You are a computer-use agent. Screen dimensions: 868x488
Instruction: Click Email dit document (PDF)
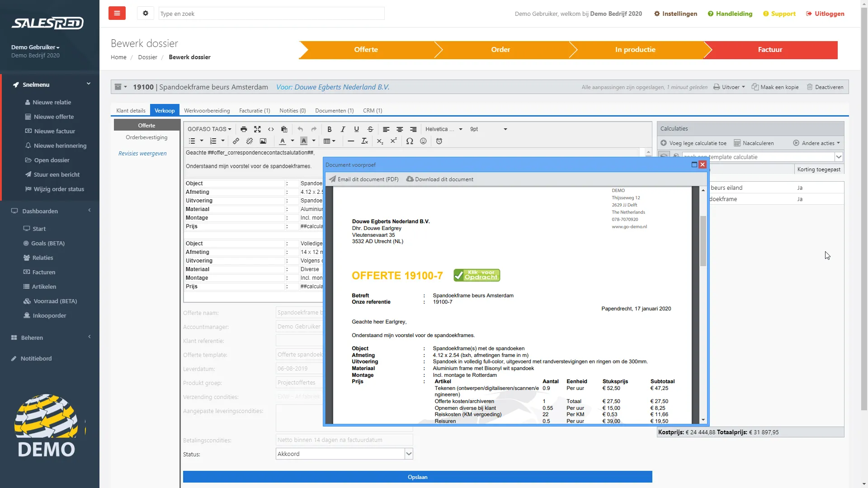[x=364, y=179]
